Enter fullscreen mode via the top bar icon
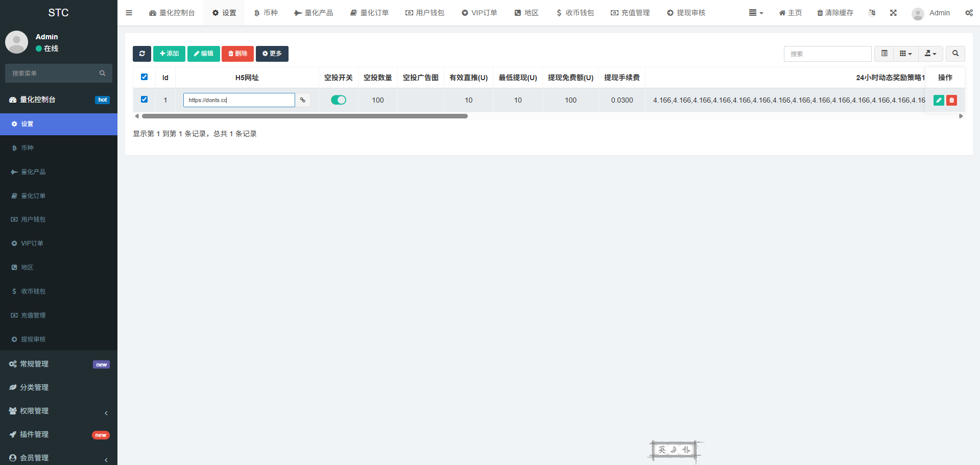This screenshot has height=465, width=980. tap(893, 13)
